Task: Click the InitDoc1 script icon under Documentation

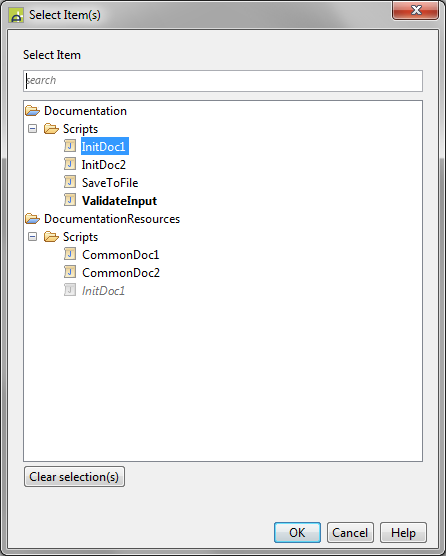Action: (x=70, y=146)
